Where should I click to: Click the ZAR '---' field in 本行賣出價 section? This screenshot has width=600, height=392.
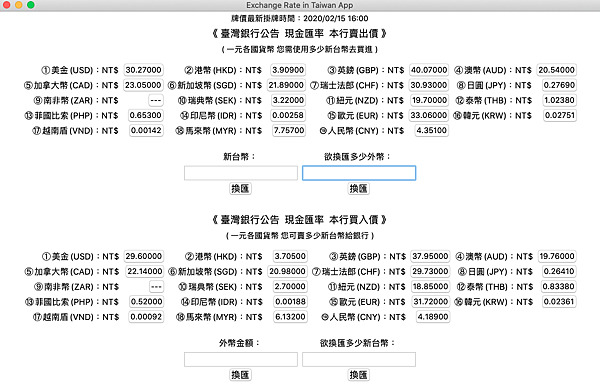coord(156,100)
